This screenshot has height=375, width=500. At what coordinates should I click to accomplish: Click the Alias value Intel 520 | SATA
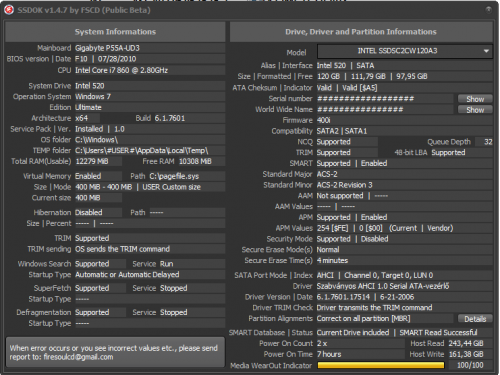[x=345, y=66]
